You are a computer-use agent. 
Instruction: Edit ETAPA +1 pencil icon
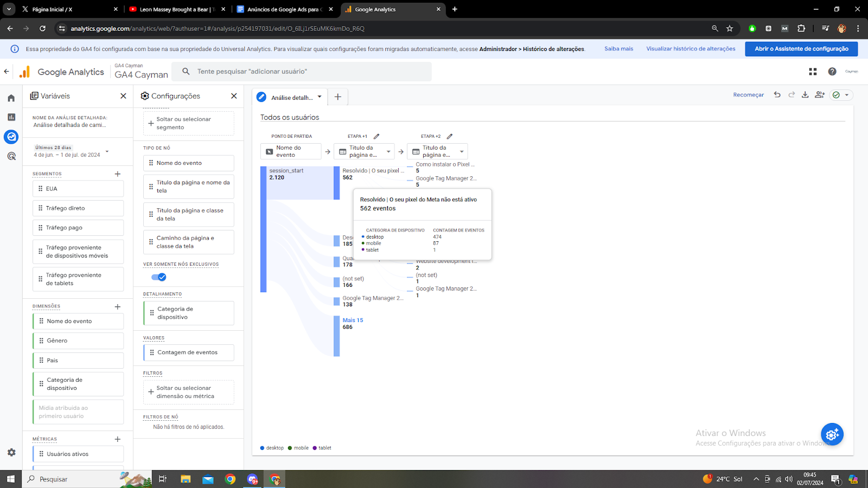click(x=376, y=136)
